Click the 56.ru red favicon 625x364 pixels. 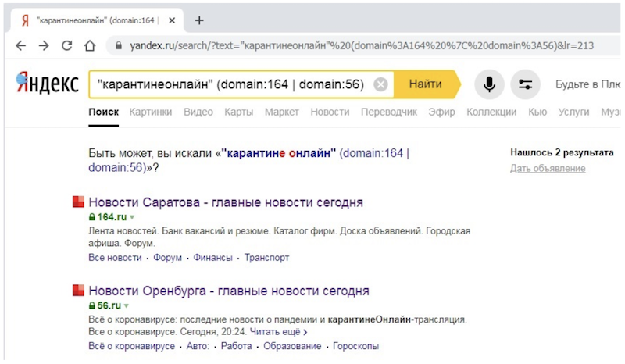pos(78,291)
